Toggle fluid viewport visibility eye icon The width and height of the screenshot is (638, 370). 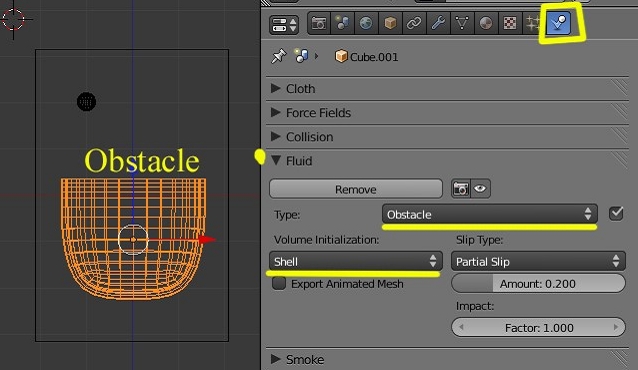tap(481, 189)
